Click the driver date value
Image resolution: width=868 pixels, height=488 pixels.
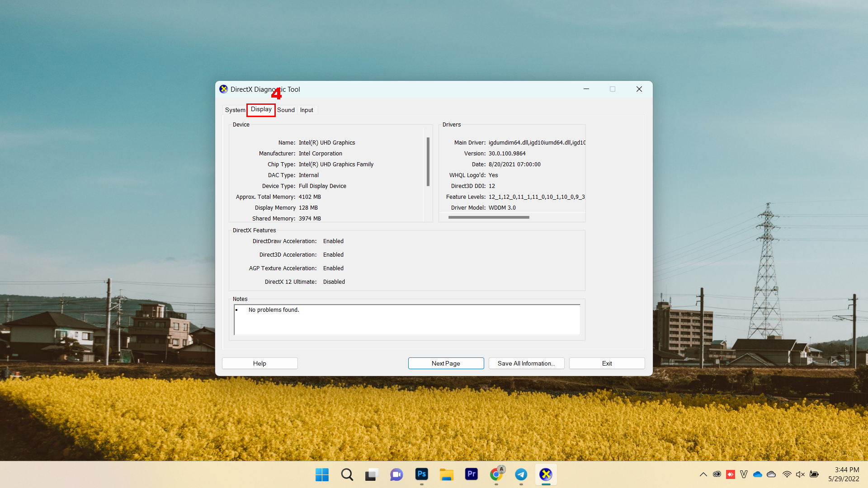coord(514,164)
